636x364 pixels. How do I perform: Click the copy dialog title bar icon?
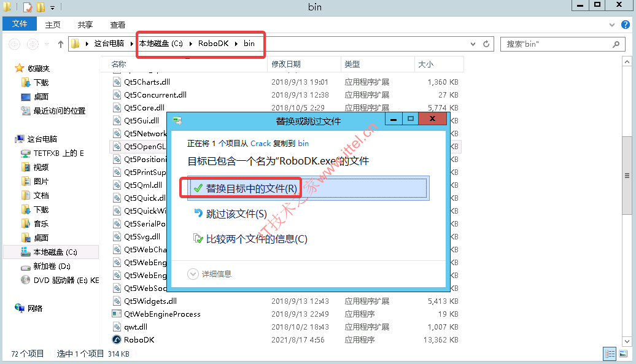(177, 121)
